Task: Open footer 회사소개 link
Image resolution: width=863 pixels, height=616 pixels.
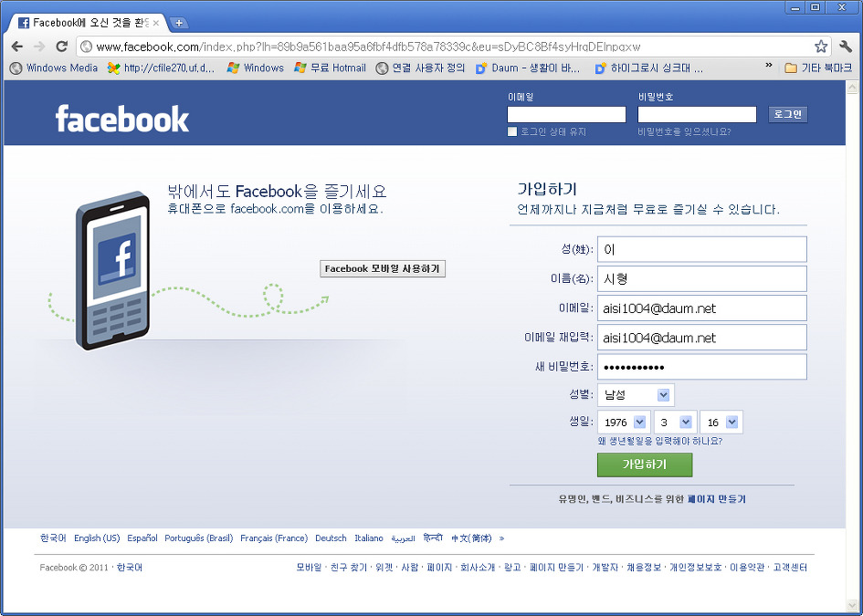Action: tap(478, 567)
